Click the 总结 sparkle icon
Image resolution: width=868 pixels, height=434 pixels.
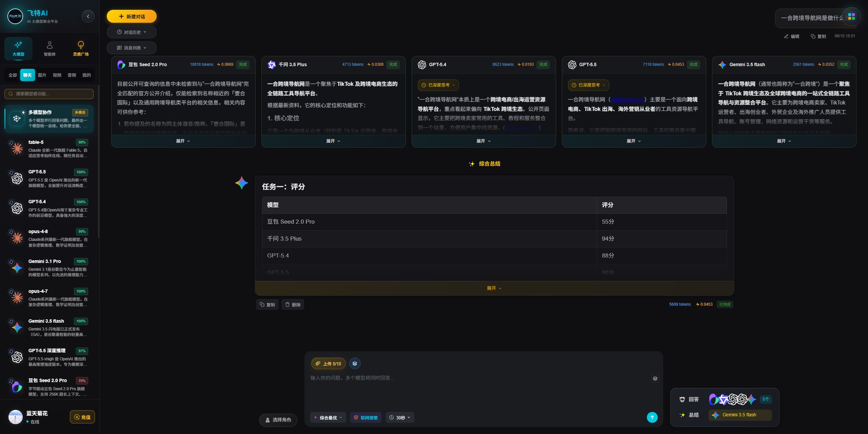[682, 415]
